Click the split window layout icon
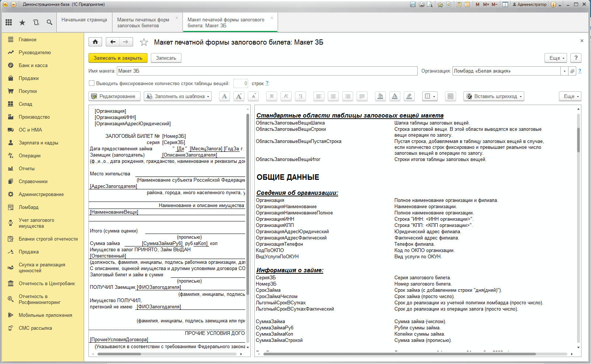 click(x=505, y=4)
